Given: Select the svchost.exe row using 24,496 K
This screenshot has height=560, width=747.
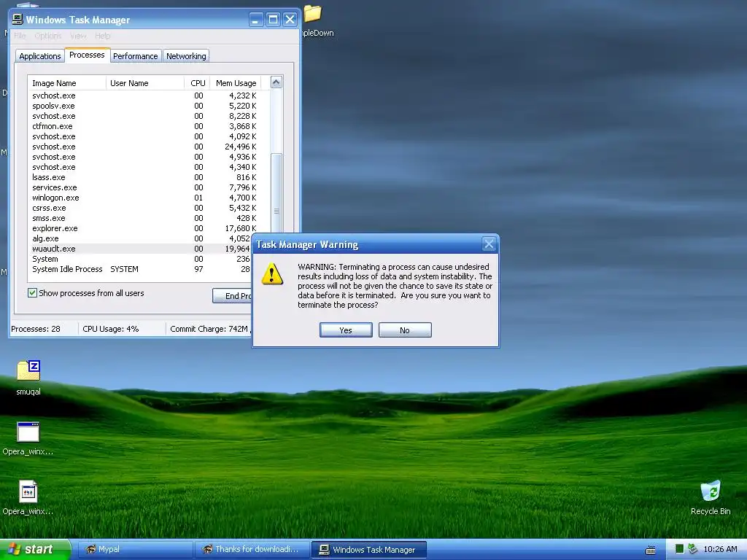Looking at the screenshot, I should coord(144,147).
